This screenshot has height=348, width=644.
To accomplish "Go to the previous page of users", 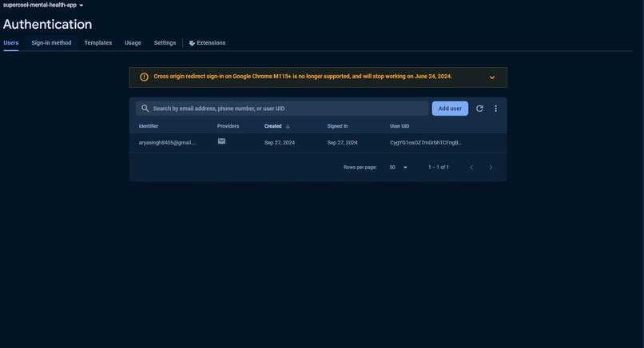I will pos(471,167).
